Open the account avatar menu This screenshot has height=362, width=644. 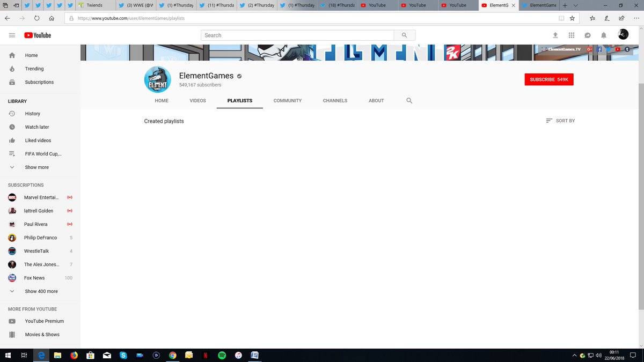(x=623, y=34)
